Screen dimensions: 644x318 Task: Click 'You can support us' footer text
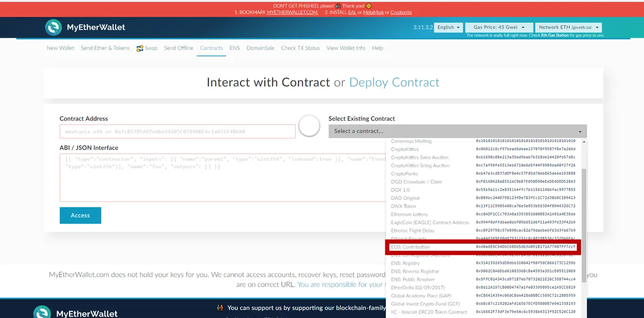306,308
